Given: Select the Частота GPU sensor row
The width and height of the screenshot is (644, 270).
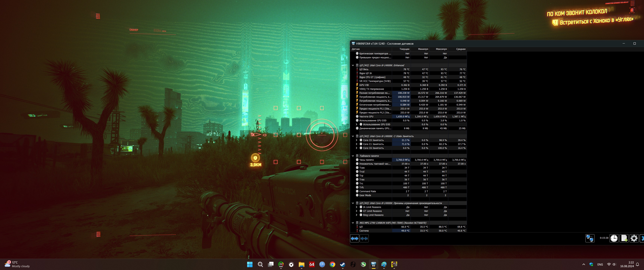Looking at the screenshot, I should pos(375,116).
